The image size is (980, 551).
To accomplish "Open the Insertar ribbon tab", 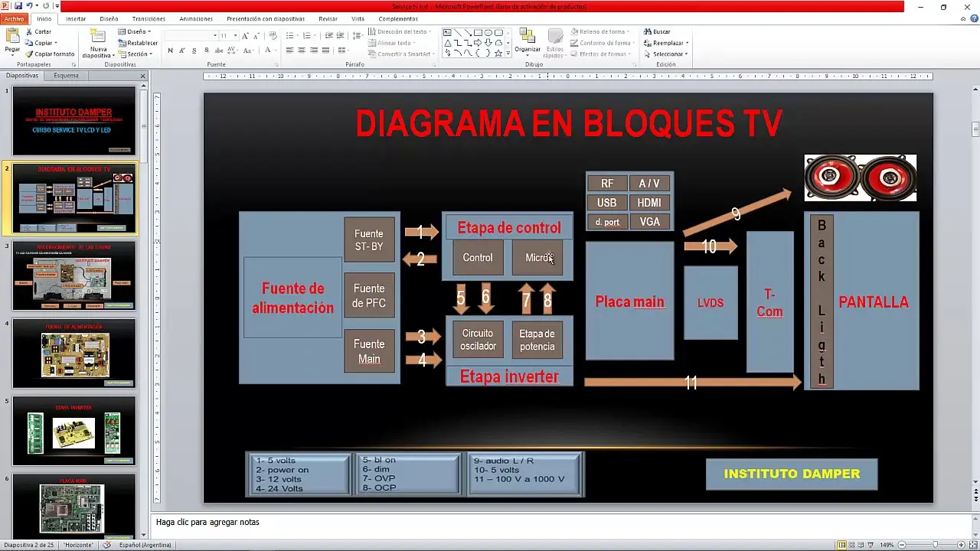I will tap(76, 18).
